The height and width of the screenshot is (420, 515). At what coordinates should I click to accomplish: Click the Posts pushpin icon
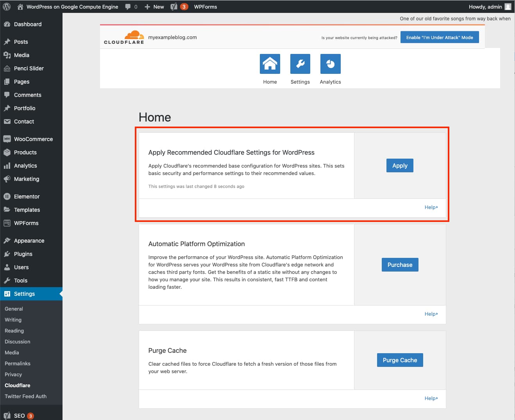tap(7, 42)
